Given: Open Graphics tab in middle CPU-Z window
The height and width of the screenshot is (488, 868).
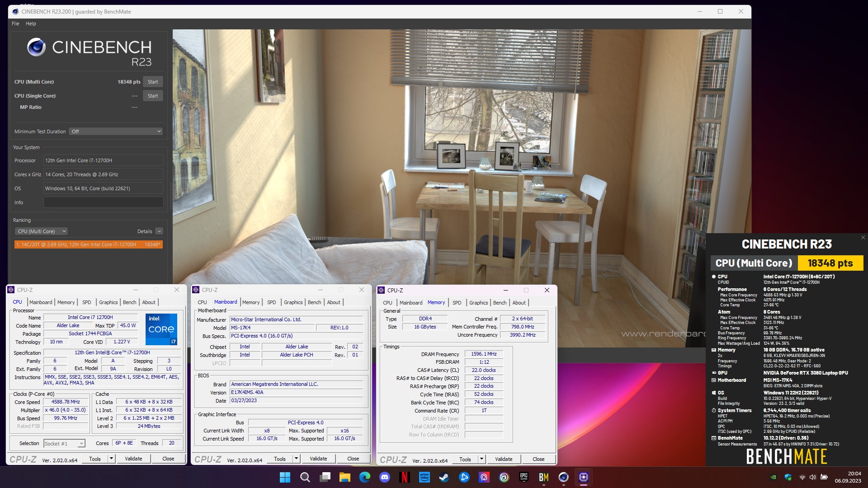Looking at the screenshot, I should click(x=293, y=302).
